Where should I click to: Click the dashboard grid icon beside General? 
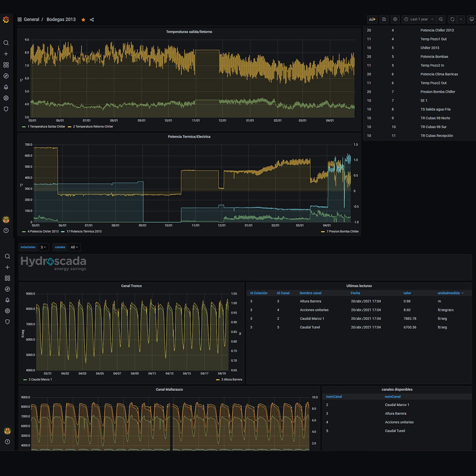(x=19, y=19)
